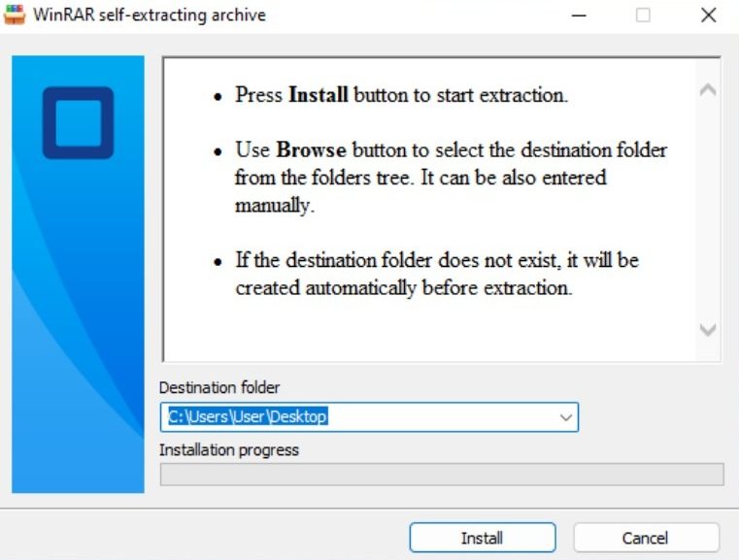Click the WinRAR icon in title bar
This screenshot has width=739, height=560.
(15, 16)
